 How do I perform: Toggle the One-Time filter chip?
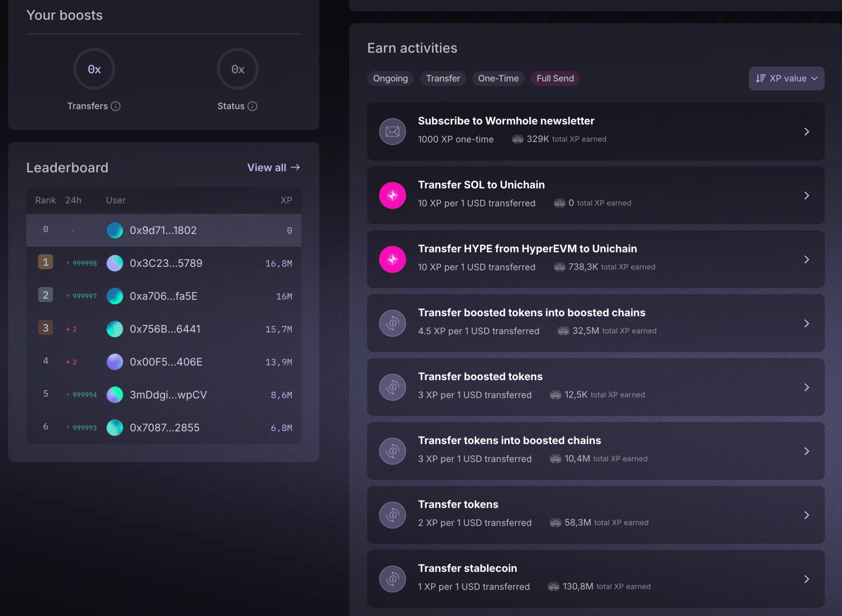coord(498,78)
